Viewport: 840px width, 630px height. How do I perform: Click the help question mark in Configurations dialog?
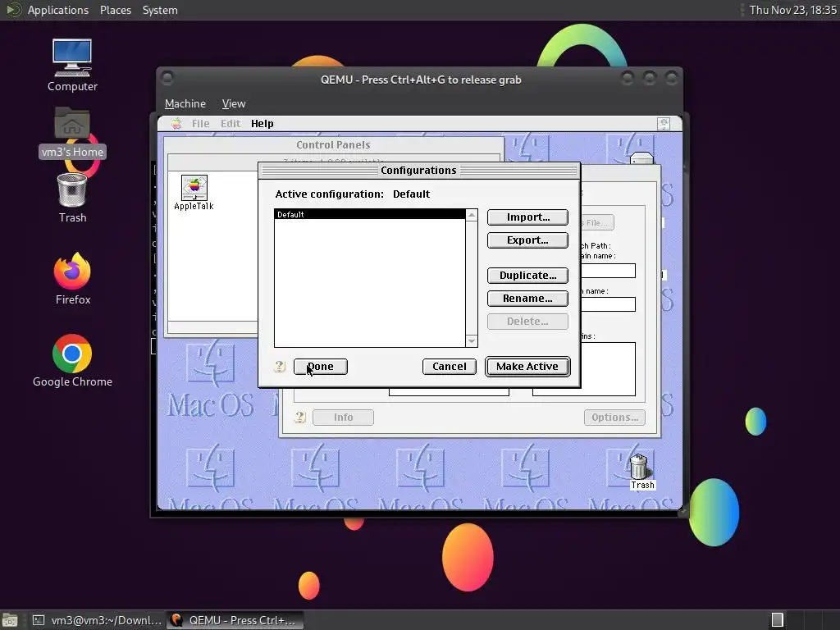[x=279, y=367]
